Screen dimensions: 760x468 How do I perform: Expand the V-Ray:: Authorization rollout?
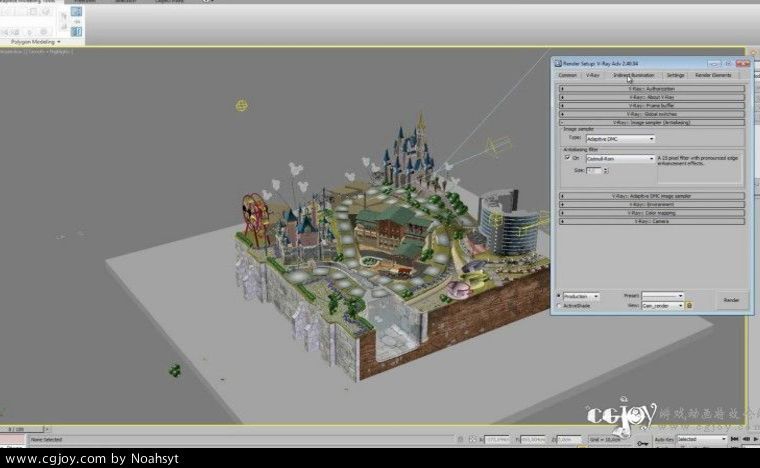(652, 89)
